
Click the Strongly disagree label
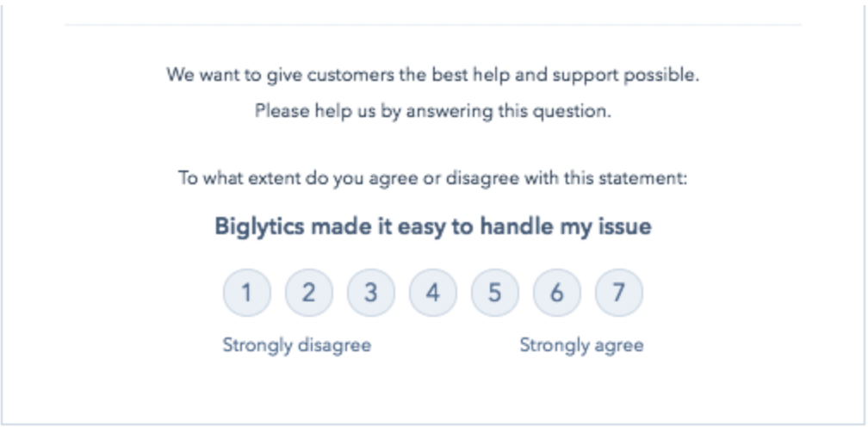(x=297, y=346)
